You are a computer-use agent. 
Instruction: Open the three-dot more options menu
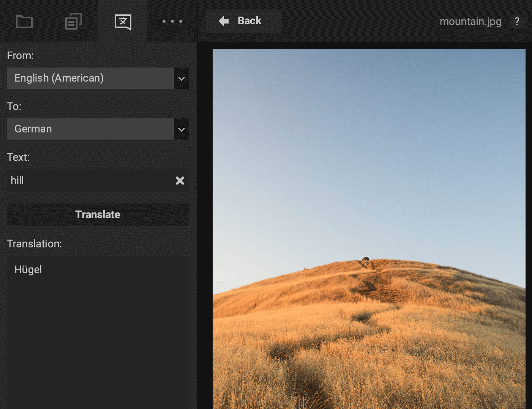coord(172,22)
